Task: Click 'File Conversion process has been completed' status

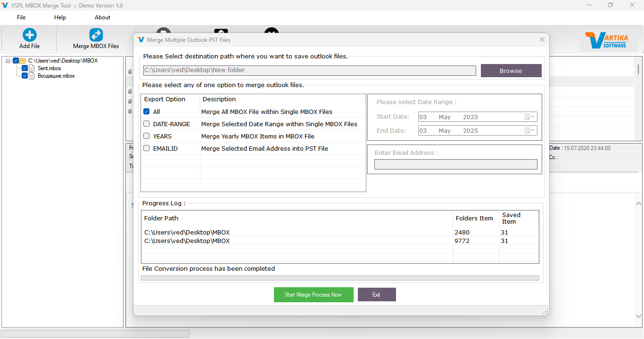Action: click(208, 268)
